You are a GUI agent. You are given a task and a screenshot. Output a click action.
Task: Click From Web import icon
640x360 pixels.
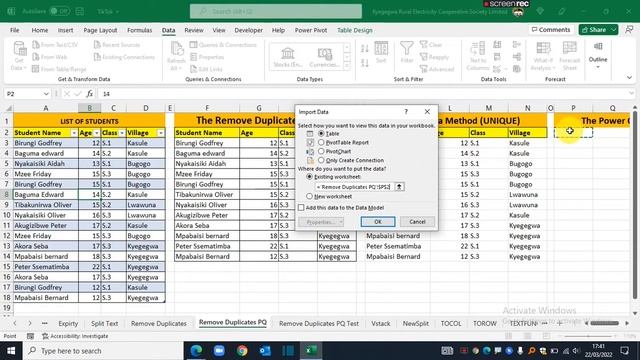click(36, 57)
